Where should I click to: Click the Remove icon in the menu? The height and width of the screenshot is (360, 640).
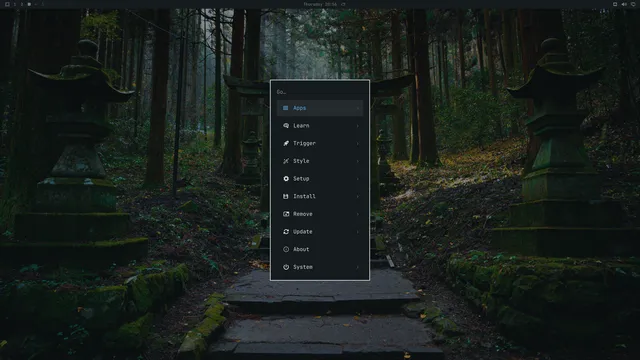pos(286,214)
